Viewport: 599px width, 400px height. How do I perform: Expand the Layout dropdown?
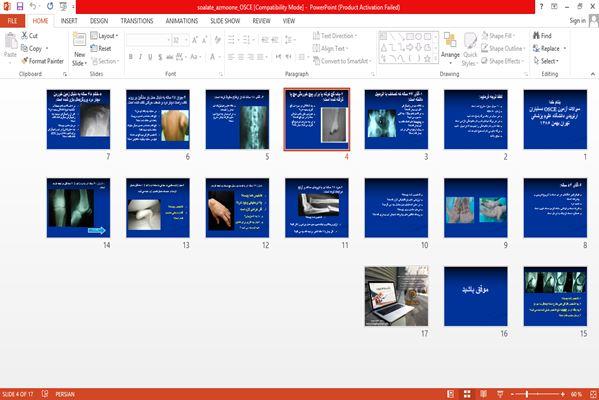click(104, 36)
